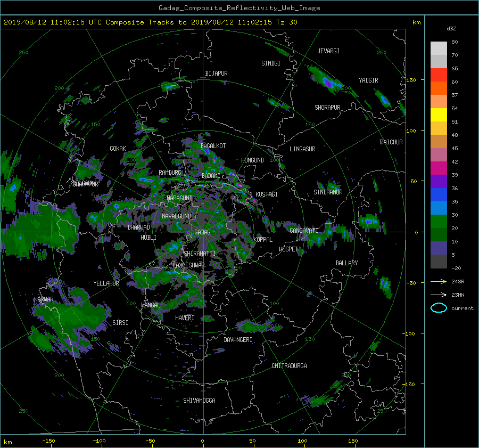Click the 'CHITRADURGA' city label
The width and height of the screenshot is (479, 448).
tap(290, 366)
